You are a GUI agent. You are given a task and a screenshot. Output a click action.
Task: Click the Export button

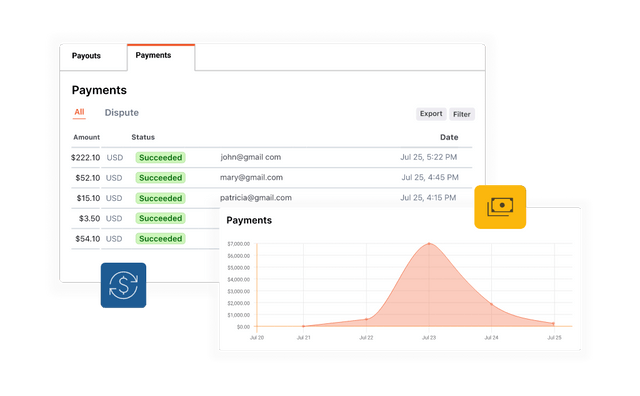tap(431, 114)
